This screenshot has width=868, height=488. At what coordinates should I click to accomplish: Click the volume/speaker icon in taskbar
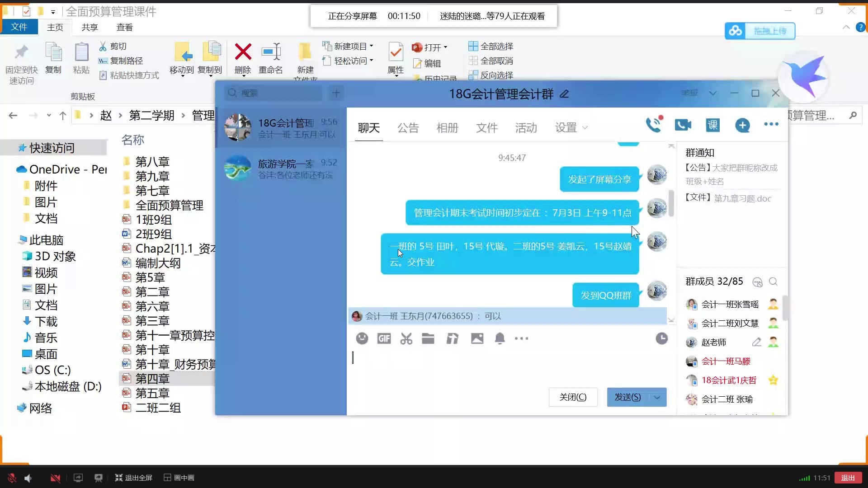point(28,477)
